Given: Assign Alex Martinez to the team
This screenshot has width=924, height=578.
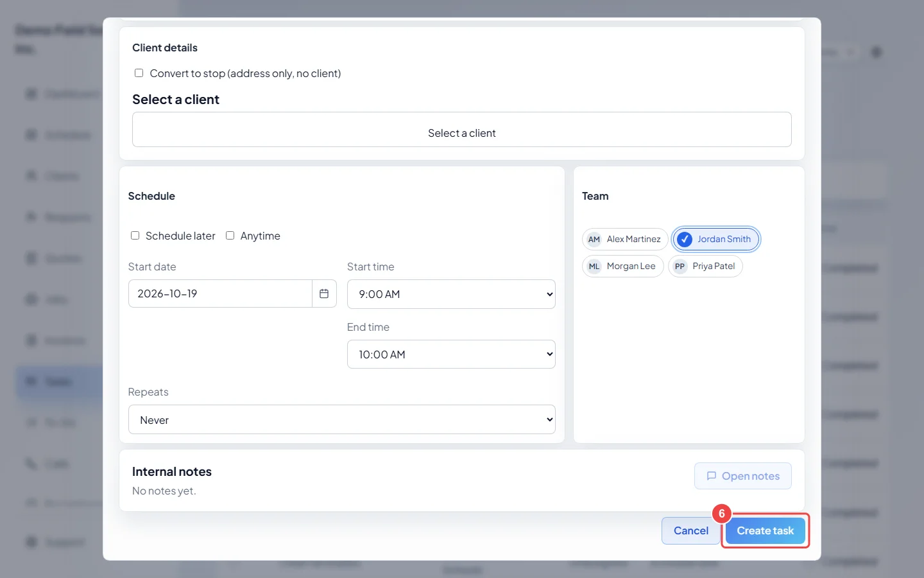Looking at the screenshot, I should tap(625, 240).
